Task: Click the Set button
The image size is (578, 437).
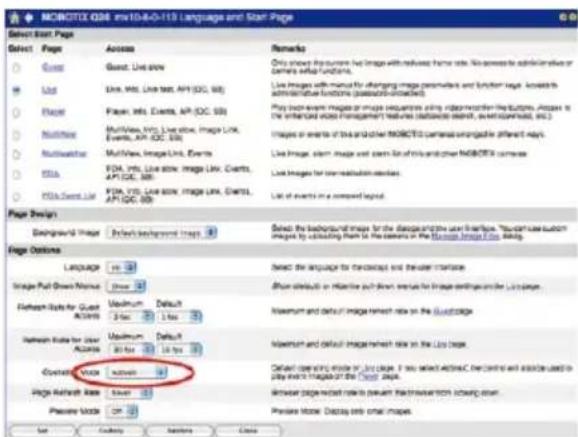Action: 42,430
